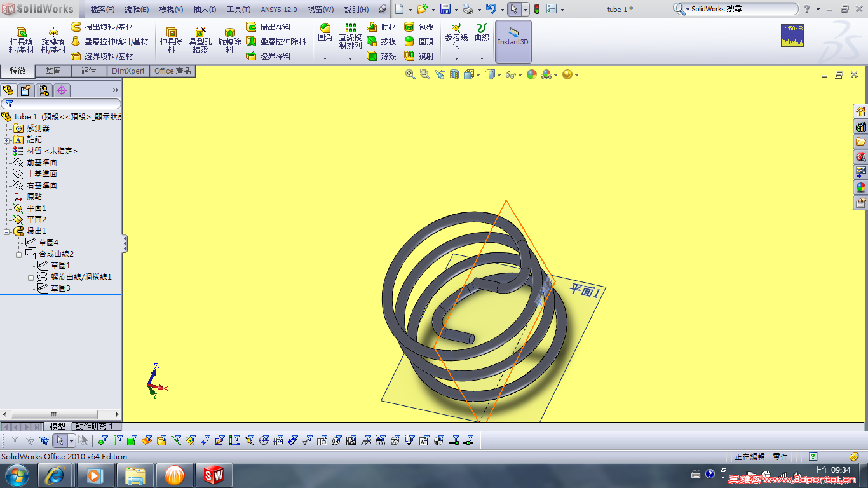Toggle the Instant3D button
Viewport: 868px width, 488px height.
point(513,41)
